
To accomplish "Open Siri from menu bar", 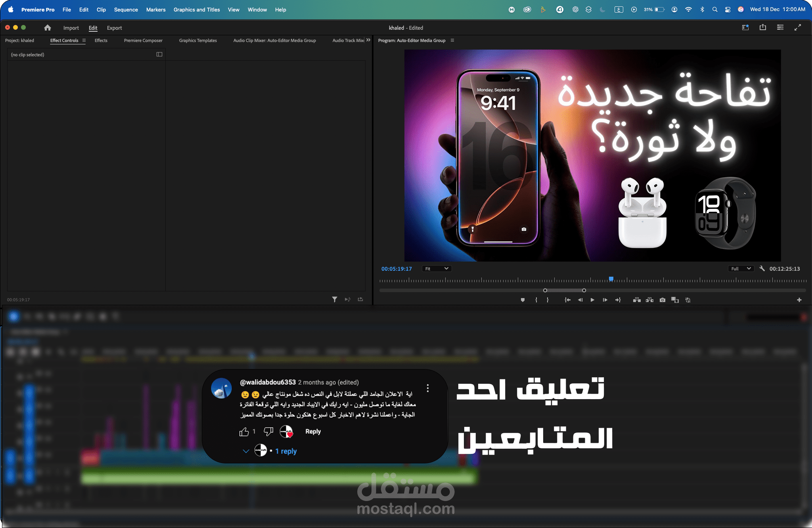I will point(741,10).
